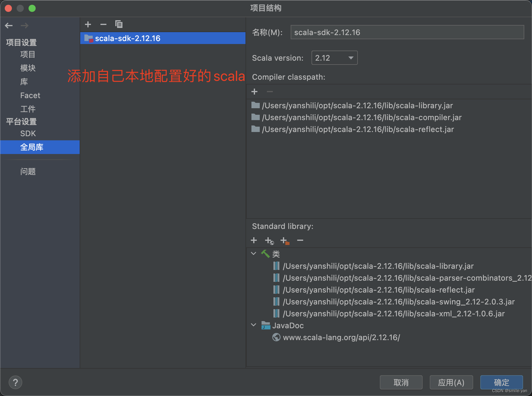532x396 pixels.
Task: Remove jar from Compiler classpath with minus icon
Action: coord(270,92)
